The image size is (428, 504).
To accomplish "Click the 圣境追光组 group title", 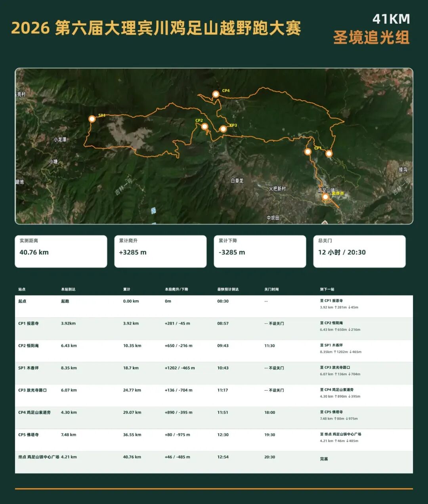I will coord(371,38).
